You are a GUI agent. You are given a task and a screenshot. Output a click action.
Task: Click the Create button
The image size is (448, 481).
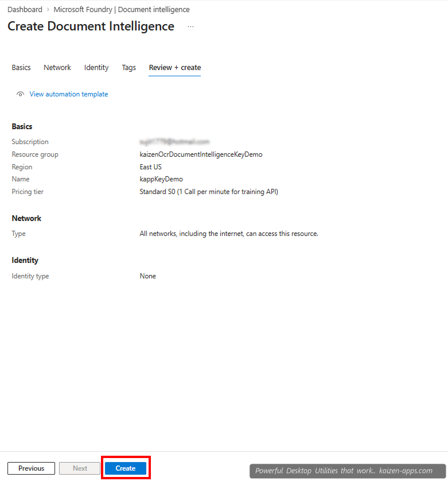[126, 468]
